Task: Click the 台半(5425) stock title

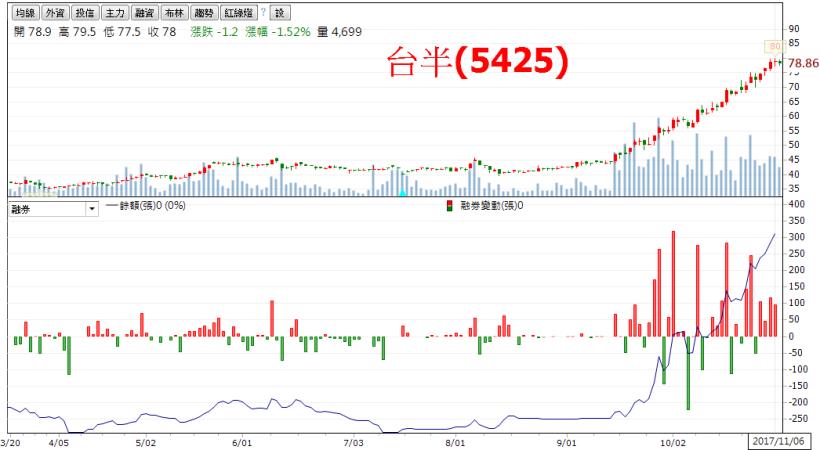Action: 477,62
